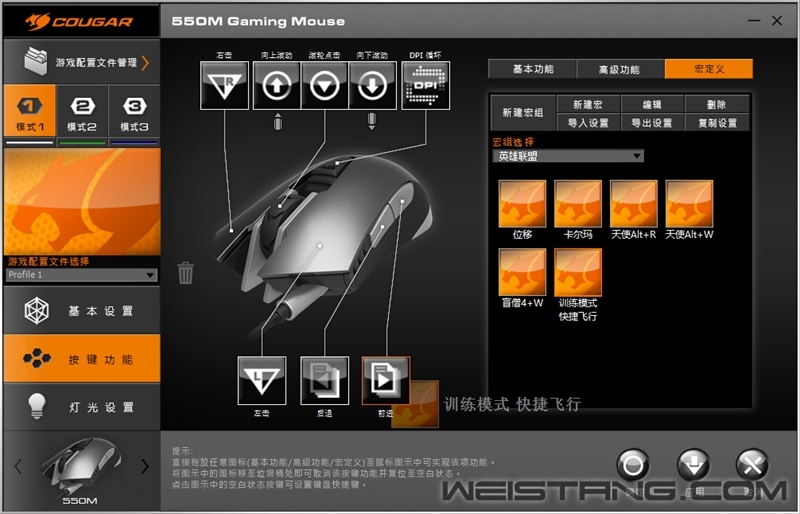This screenshot has width=800, height=514.
Task: Select the 训练模式 快捷飞行 macro icon
Action: 578,273
